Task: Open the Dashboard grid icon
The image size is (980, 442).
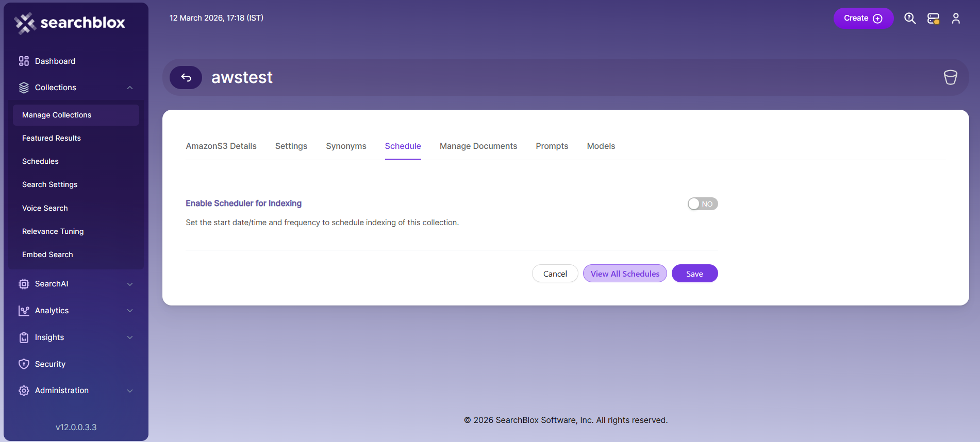Action: 24,61
